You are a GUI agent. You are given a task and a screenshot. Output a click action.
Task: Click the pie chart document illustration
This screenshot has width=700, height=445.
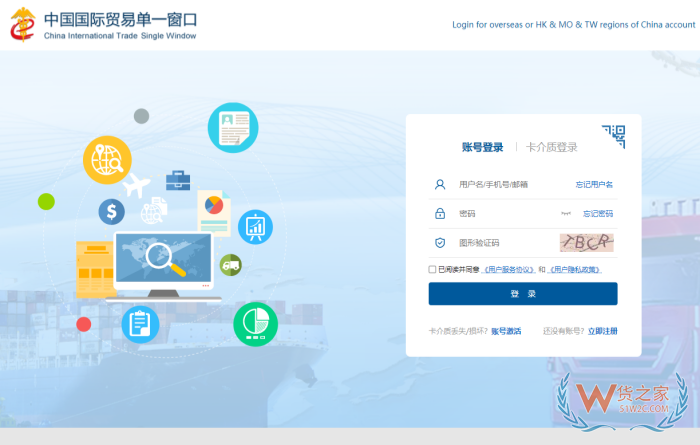[x=214, y=213]
